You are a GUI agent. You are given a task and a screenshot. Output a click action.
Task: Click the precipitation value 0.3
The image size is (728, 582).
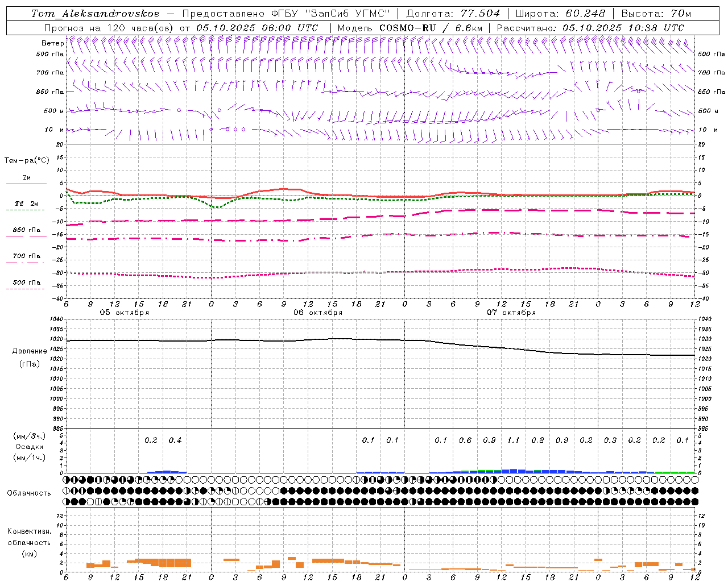click(x=610, y=440)
